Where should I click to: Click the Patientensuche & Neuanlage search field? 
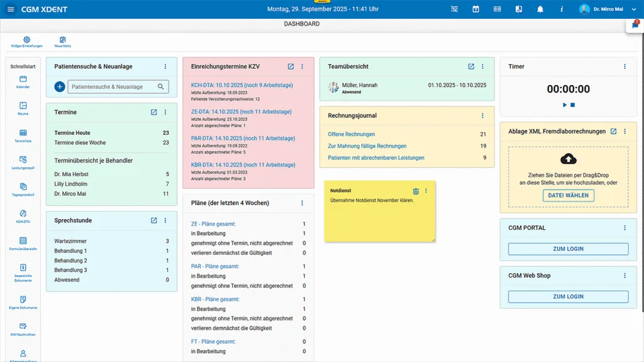[113, 87]
